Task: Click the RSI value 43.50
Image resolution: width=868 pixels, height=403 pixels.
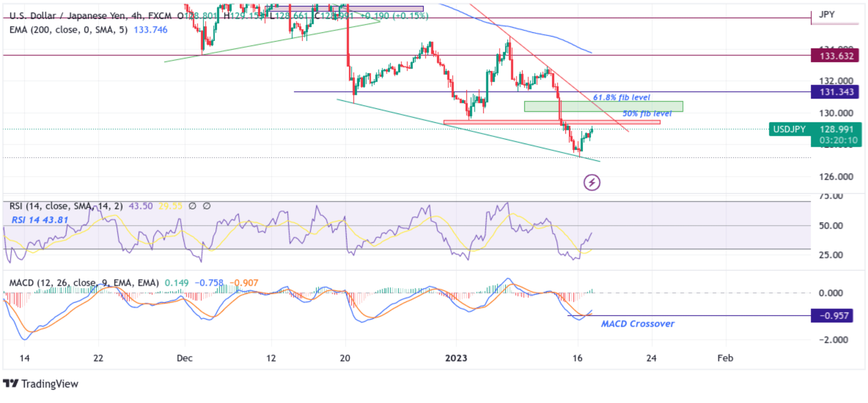Action: click(x=141, y=206)
